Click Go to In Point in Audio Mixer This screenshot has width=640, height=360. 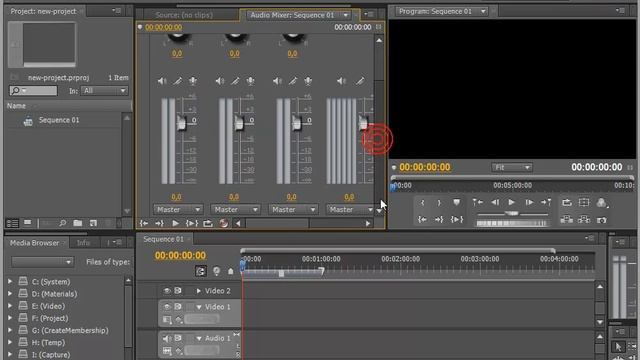pyautogui.click(x=144, y=223)
